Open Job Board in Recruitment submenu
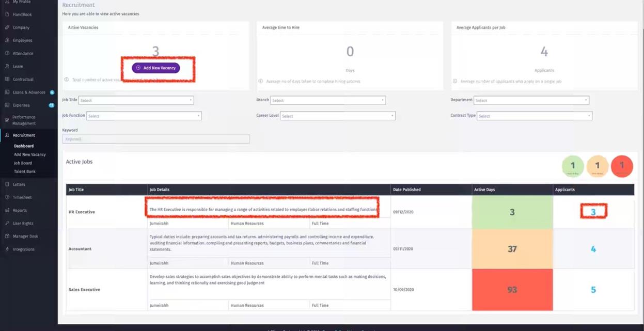This screenshot has width=644, height=331. (23, 163)
